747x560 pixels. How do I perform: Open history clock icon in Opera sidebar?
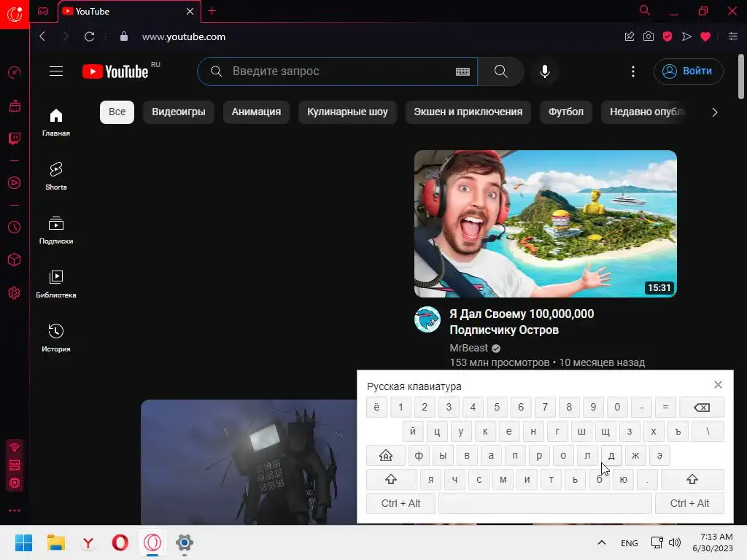15,227
